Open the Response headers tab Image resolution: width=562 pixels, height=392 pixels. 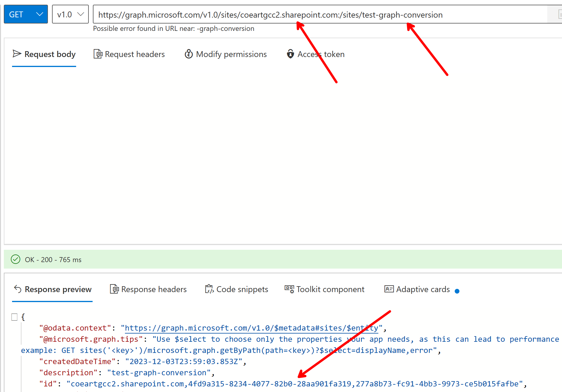point(148,289)
